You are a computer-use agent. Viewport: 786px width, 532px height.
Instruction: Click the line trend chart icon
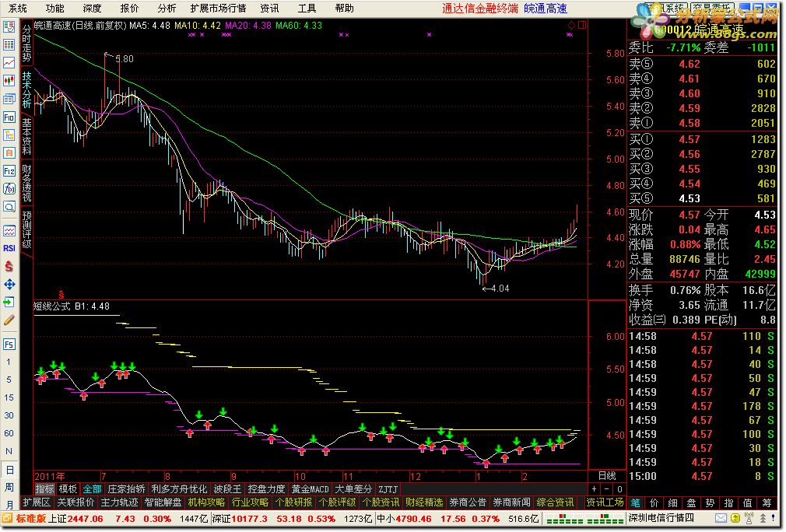click(9, 63)
